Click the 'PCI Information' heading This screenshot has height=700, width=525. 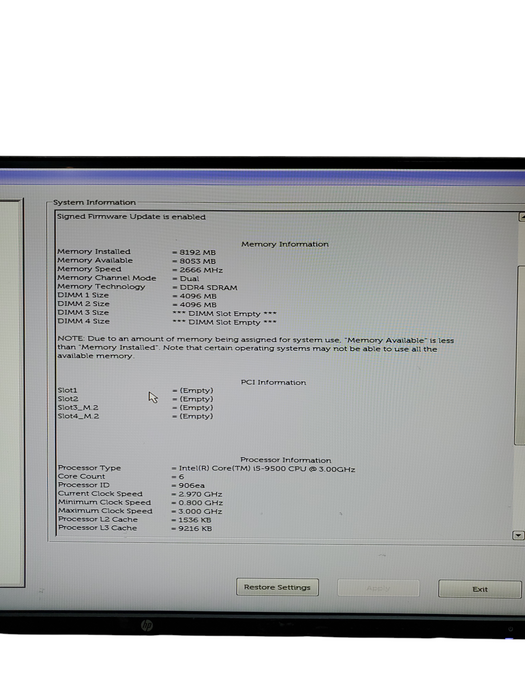(273, 382)
